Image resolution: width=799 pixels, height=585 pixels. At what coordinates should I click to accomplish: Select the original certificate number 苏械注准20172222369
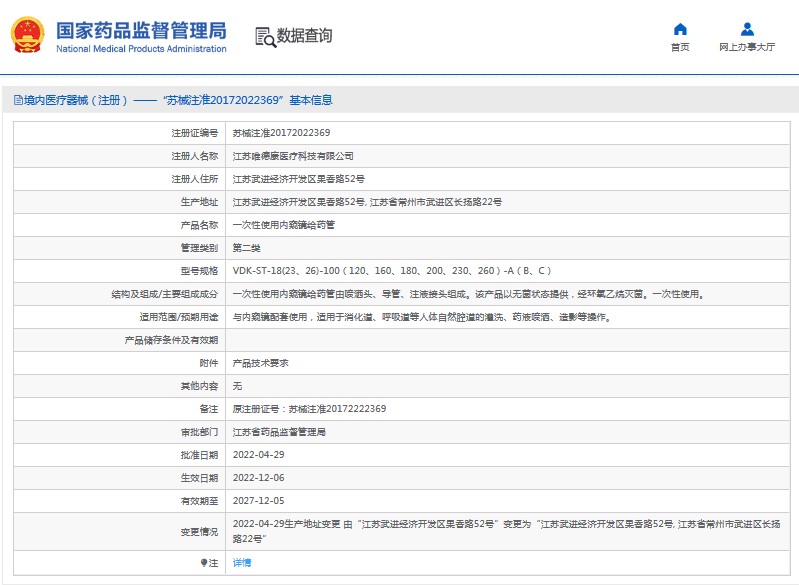tap(337, 409)
